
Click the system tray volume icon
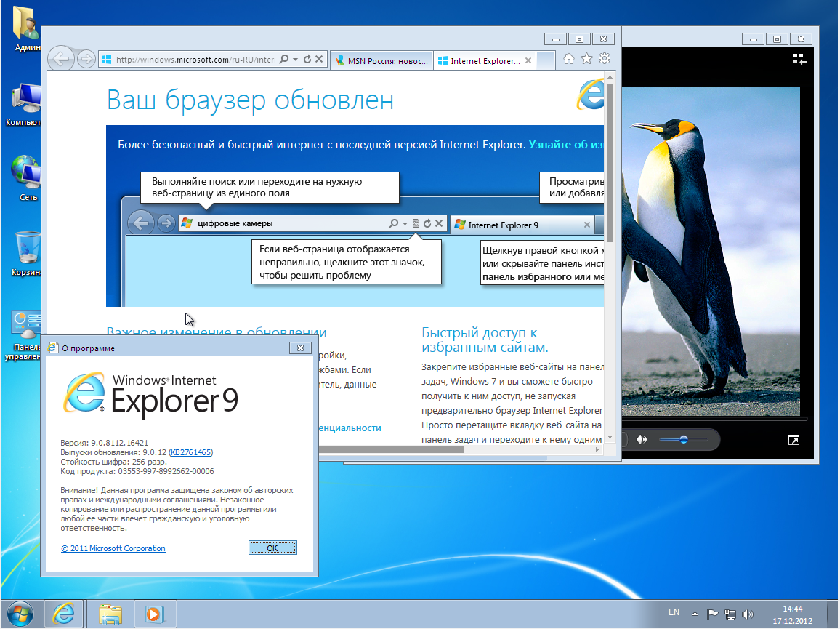tap(748, 614)
